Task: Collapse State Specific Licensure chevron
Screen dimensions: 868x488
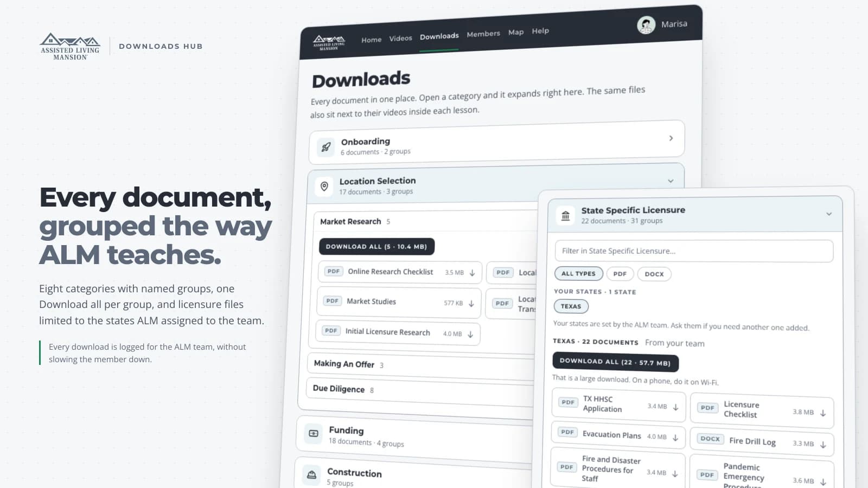Action: pos(829,214)
